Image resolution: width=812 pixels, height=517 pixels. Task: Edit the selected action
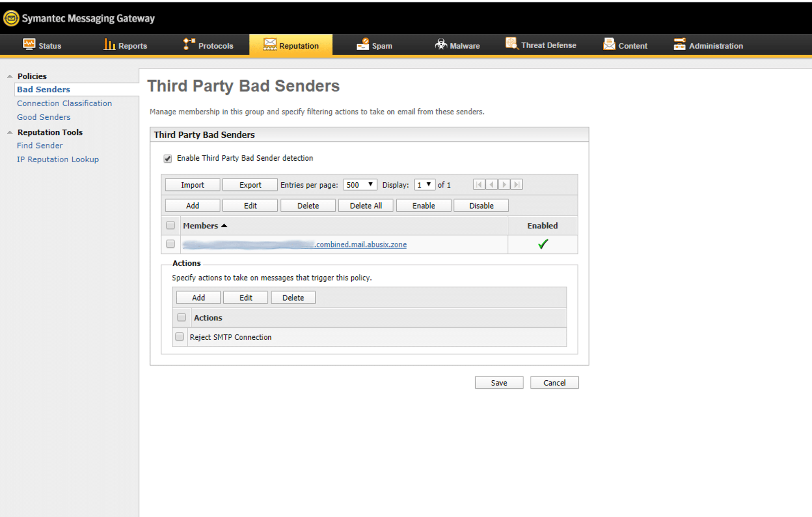point(246,297)
